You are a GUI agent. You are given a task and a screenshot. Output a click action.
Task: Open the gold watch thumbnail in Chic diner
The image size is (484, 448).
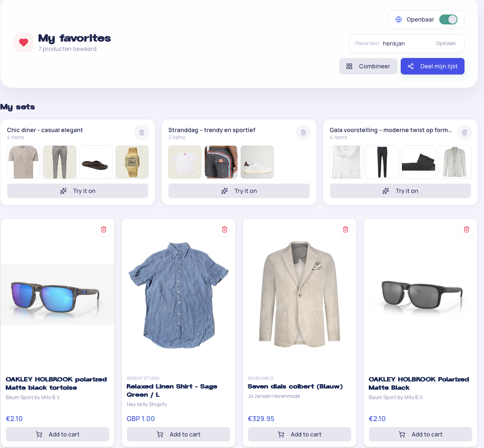[x=132, y=162]
